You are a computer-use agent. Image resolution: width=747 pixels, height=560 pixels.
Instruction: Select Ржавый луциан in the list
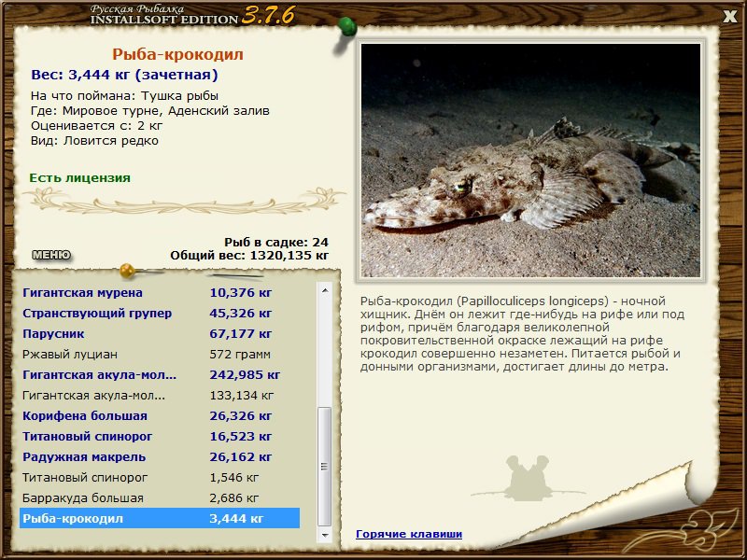(x=160, y=355)
